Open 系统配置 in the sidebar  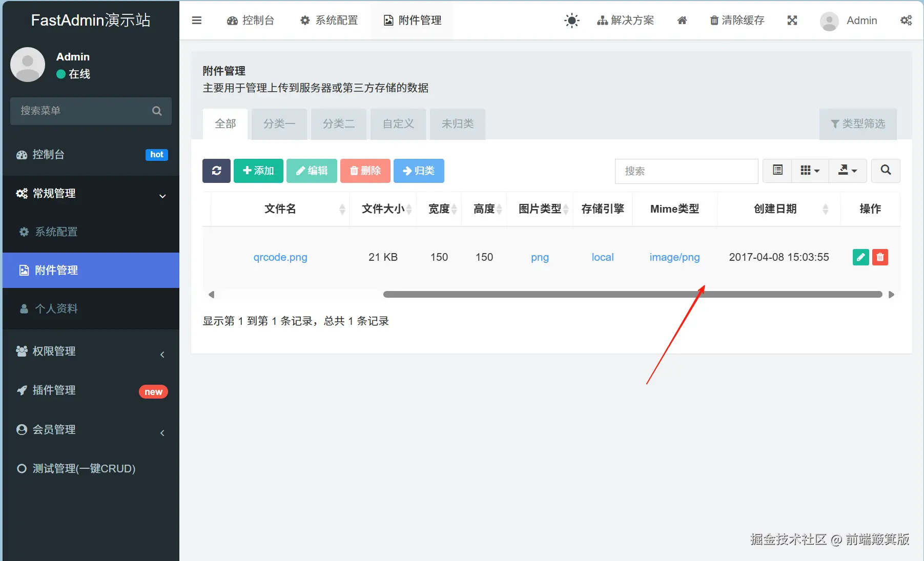point(91,232)
